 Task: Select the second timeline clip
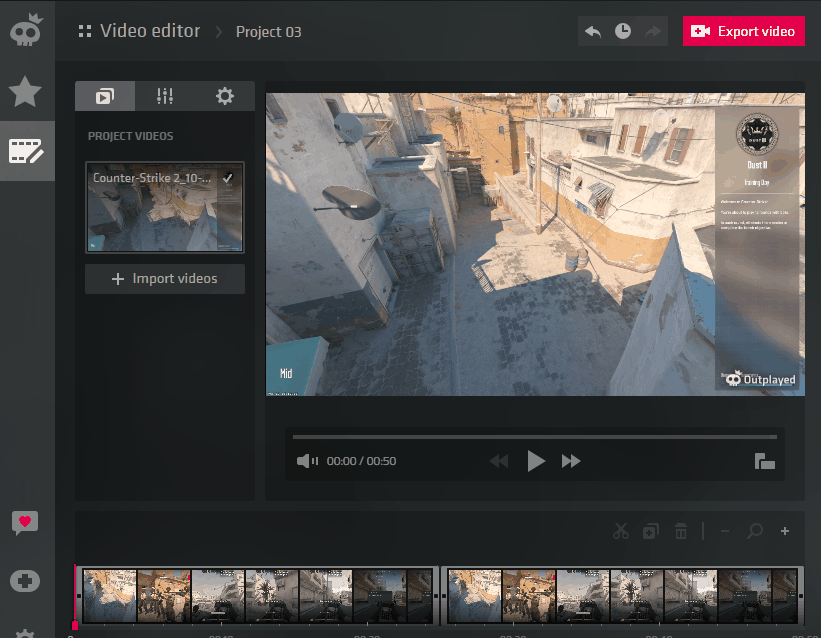(623, 596)
